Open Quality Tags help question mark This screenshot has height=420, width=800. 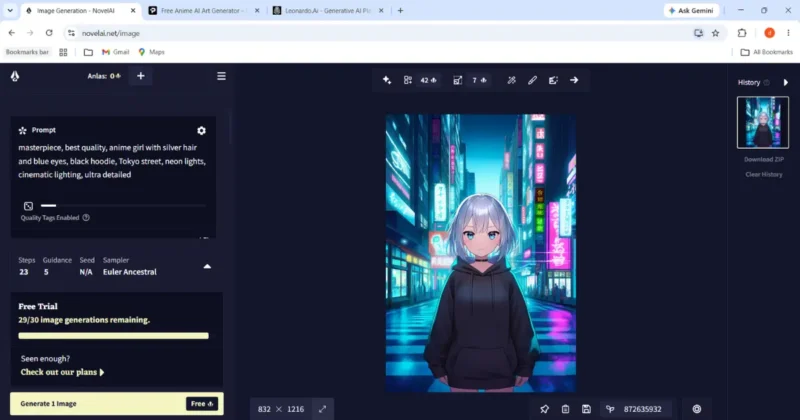[x=86, y=218]
